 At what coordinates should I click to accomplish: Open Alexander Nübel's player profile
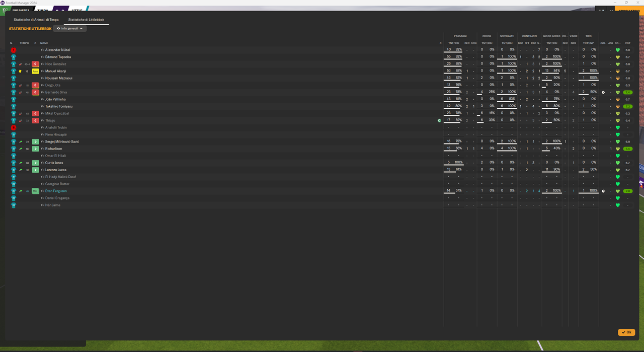coord(58,50)
